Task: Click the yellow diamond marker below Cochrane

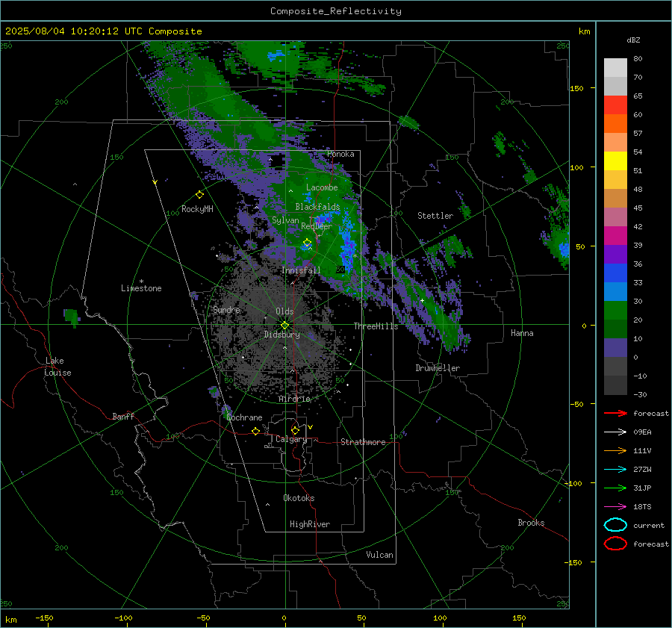Action: tap(255, 431)
